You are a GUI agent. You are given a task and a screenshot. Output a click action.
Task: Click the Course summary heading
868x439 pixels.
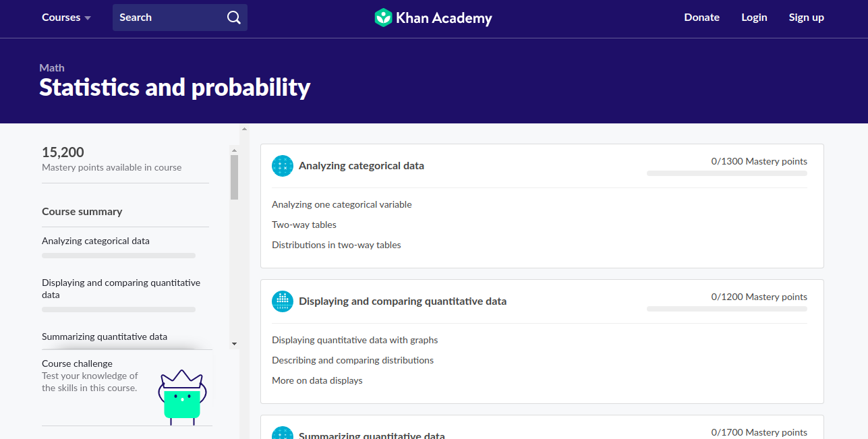click(x=82, y=212)
